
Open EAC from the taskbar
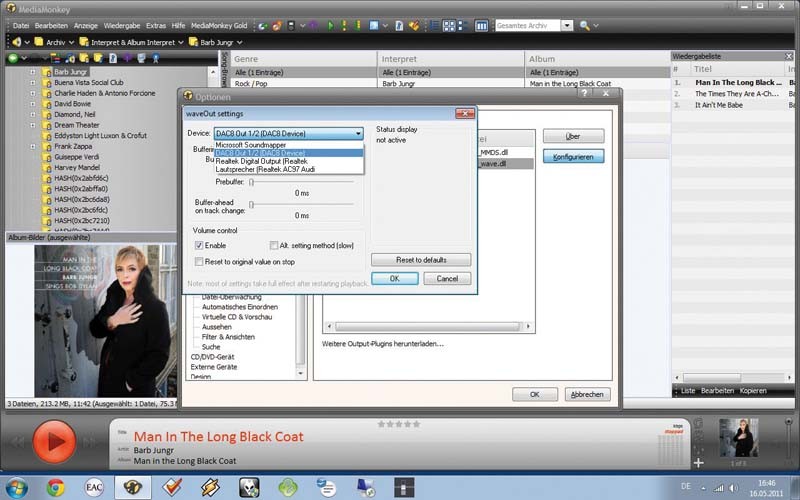pyautogui.click(x=94, y=487)
